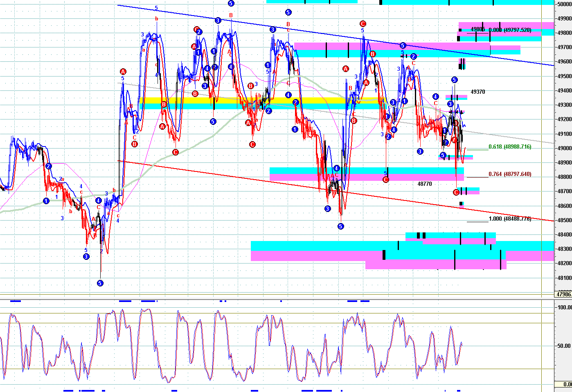572x392 pixels.
Task: Click 48600 on the price axis
Action: click(x=564, y=206)
